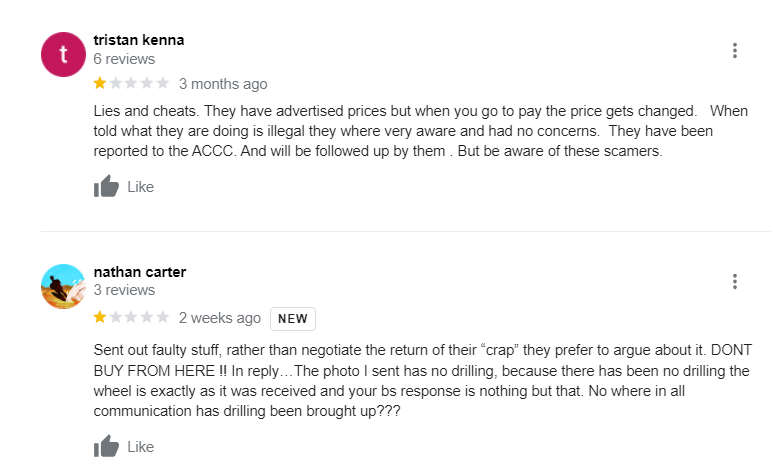Click the tristan kenna reviewer name
The width and height of the screenshot is (781, 470).
point(138,40)
